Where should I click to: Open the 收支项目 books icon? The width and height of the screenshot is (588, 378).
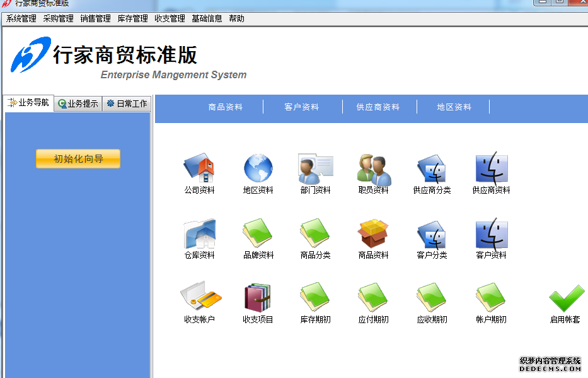pos(258,298)
